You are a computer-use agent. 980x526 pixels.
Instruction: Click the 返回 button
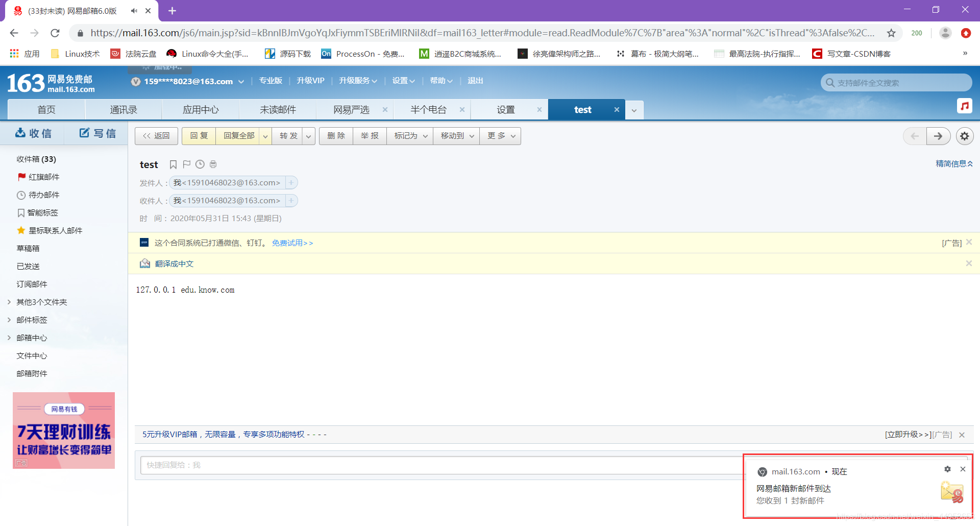pos(156,136)
